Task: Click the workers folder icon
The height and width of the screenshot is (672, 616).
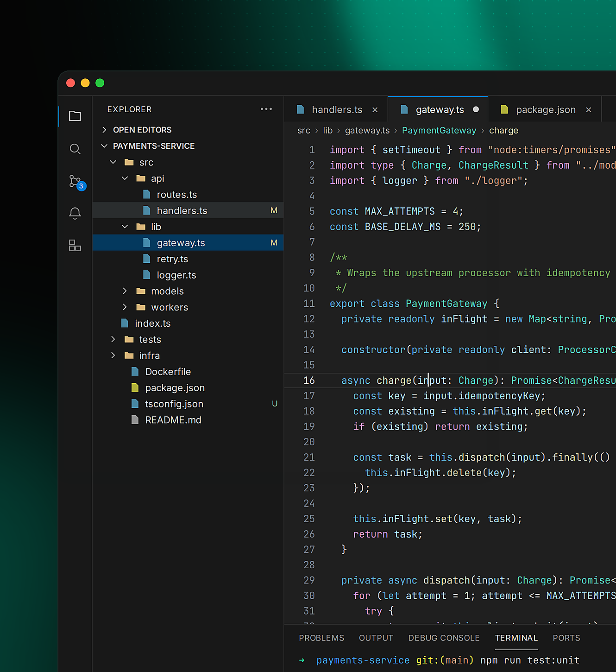Action: point(141,307)
